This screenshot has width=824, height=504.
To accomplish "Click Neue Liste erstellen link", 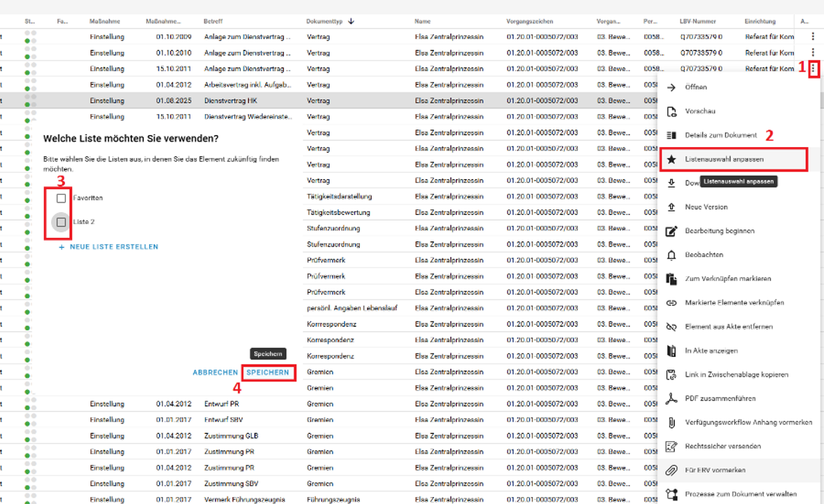I will coord(113,247).
